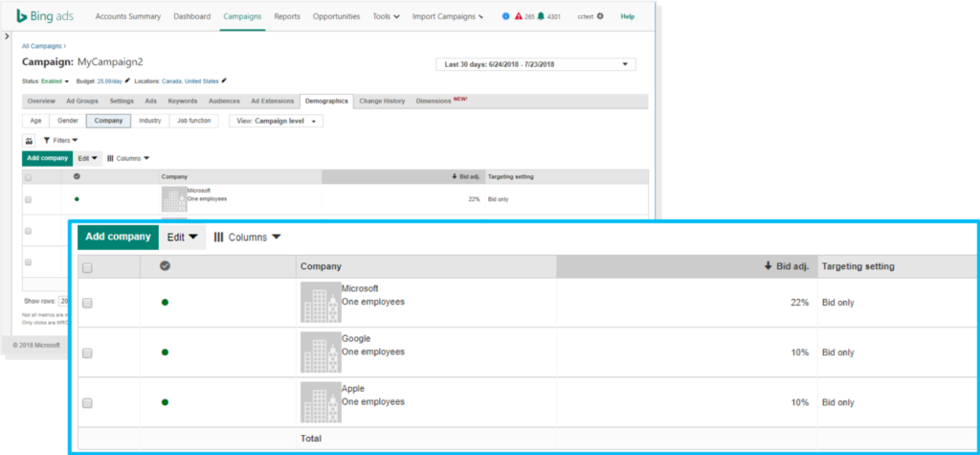Tick the Google row checkbox
The height and width of the screenshot is (455, 980).
pyautogui.click(x=87, y=353)
